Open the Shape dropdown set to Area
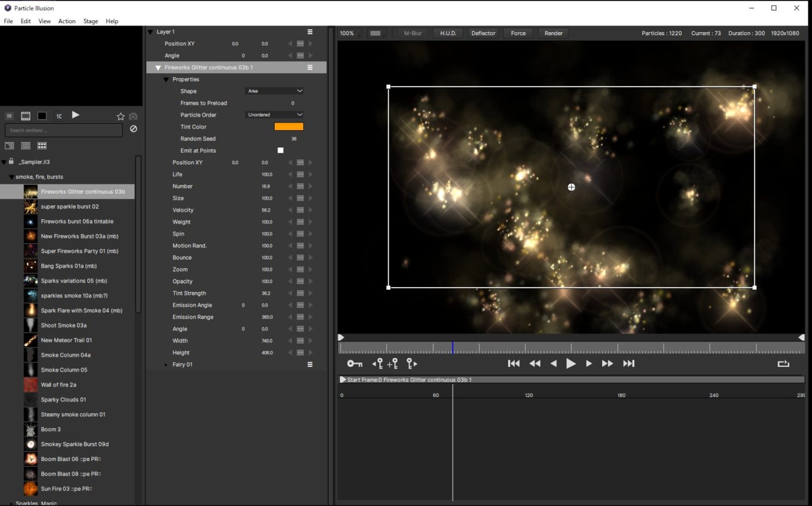 click(274, 91)
